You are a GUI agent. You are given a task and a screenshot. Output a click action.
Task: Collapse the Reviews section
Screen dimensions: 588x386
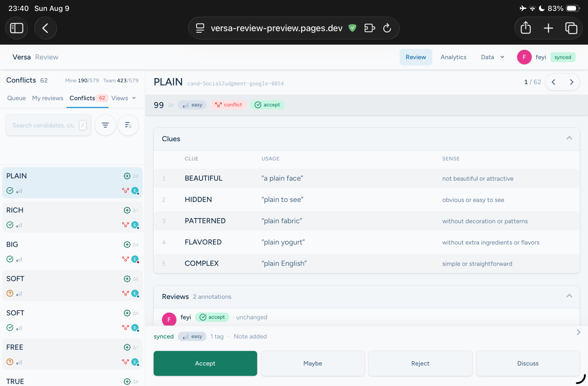tap(569, 296)
